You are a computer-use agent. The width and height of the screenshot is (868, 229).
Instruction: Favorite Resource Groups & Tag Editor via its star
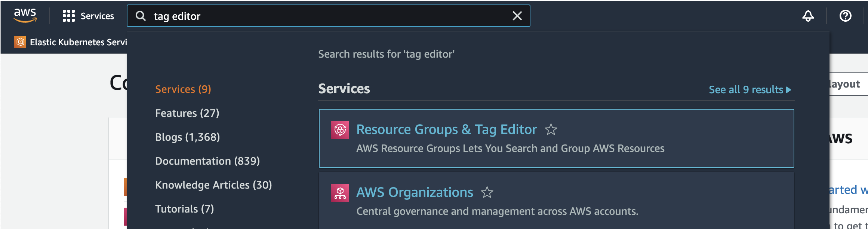point(551,129)
